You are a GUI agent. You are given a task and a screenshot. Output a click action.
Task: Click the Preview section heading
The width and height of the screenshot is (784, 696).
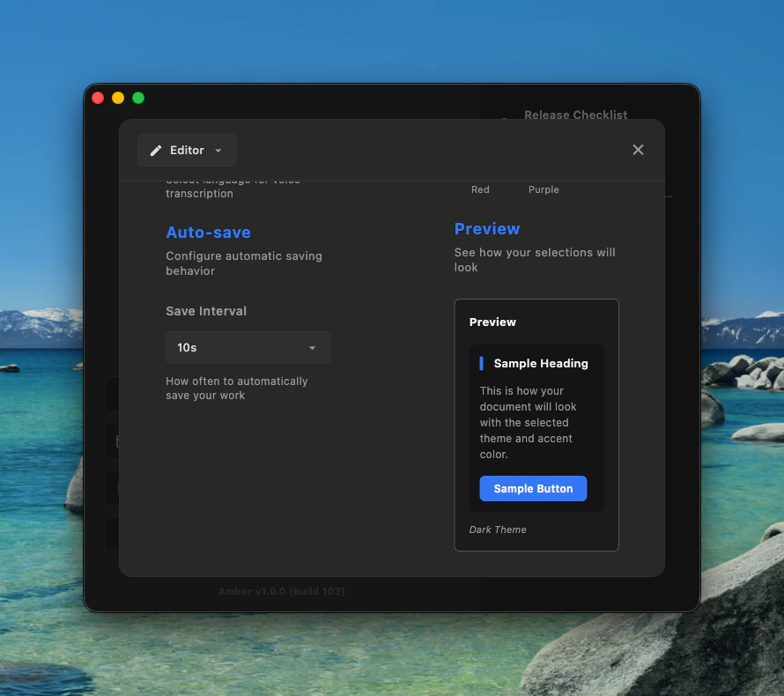(x=487, y=229)
